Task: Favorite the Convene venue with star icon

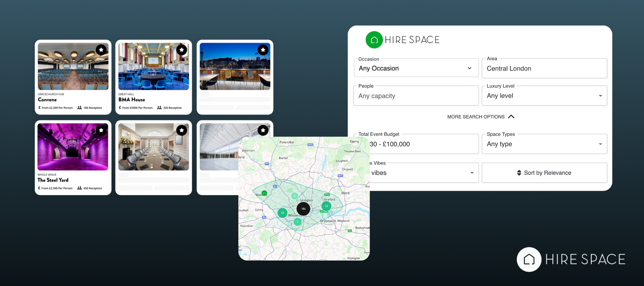Action: click(101, 50)
